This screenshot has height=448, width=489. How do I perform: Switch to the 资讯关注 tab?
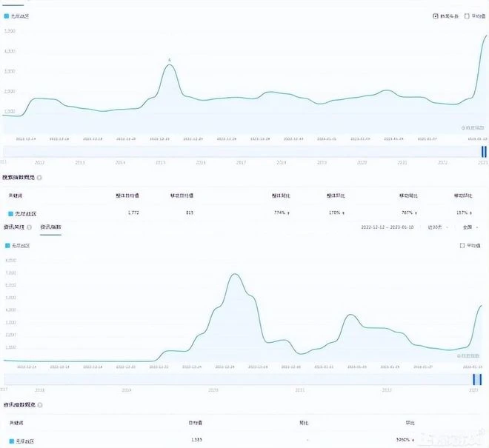pos(15,227)
